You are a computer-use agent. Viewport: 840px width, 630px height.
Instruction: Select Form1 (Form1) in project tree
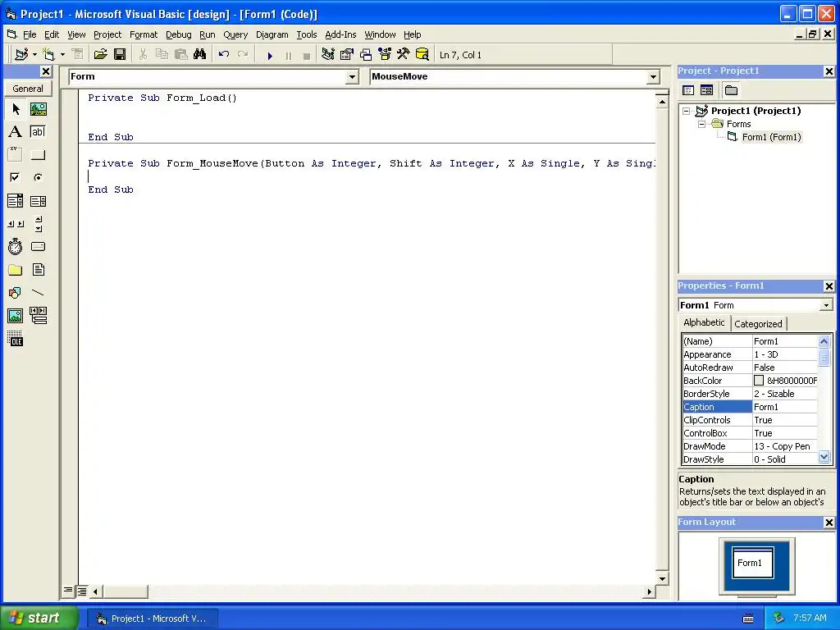pyautogui.click(x=771, y=137)
